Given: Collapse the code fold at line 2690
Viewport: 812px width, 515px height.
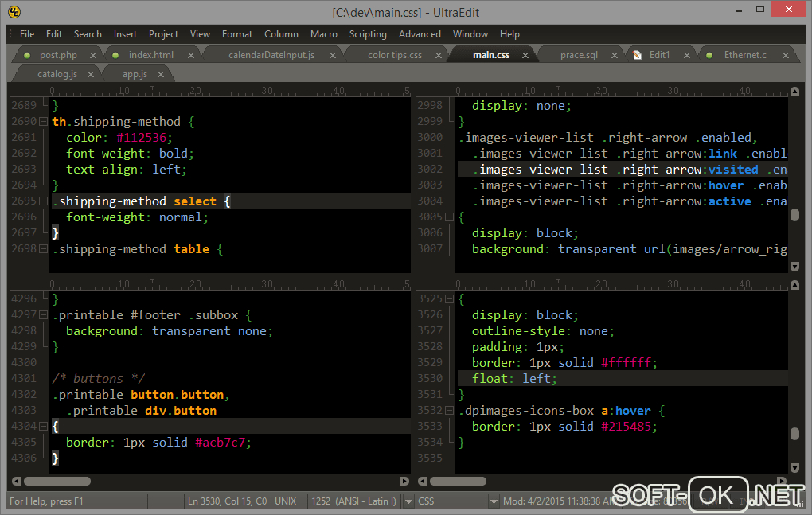Looking at the screenshot, I should pyautogui.click(x=43, y=122).
